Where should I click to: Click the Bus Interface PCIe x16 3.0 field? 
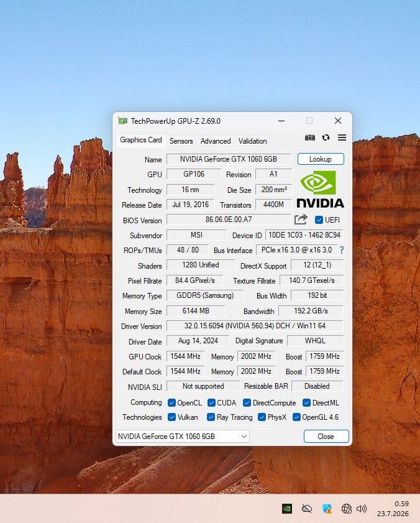click(296, 250)
